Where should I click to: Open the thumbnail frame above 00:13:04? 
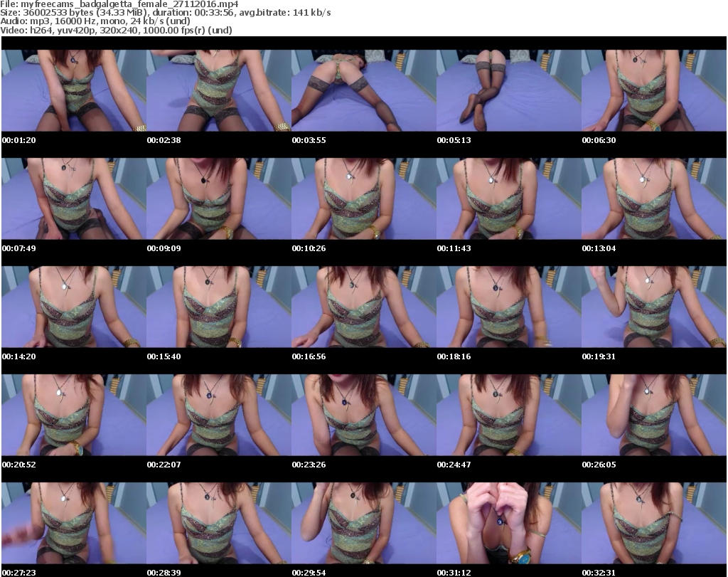tap(654, 198)
